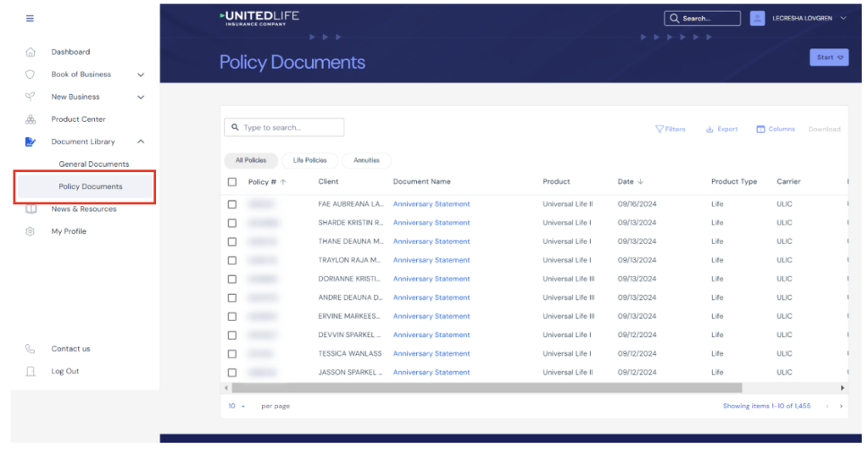
Task: Click the magnifier in table search box
Action: pos(235,128)
